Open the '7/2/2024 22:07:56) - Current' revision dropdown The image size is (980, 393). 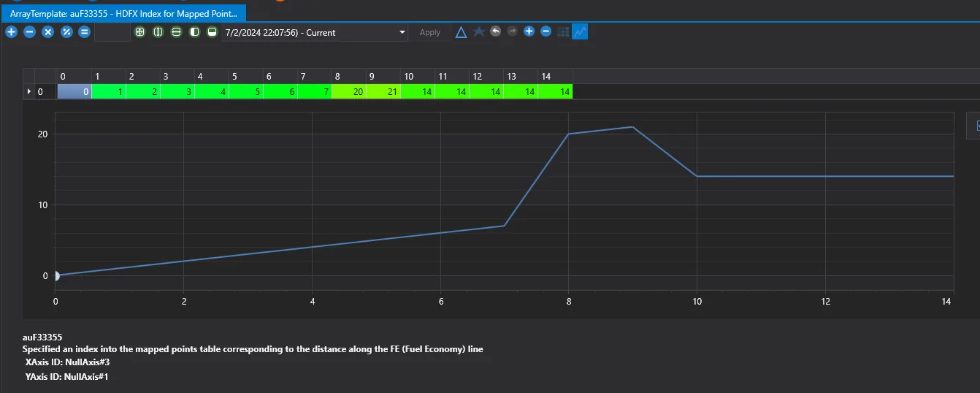pos(315,32)
